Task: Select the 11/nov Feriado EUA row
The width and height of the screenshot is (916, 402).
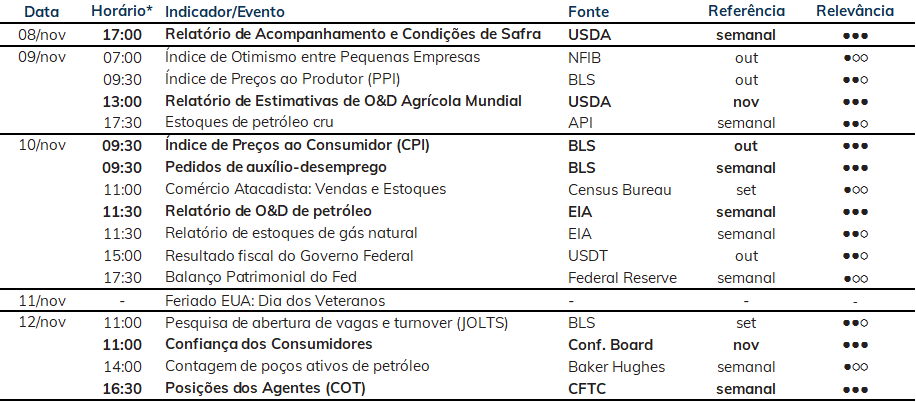Action: point(458,301)
